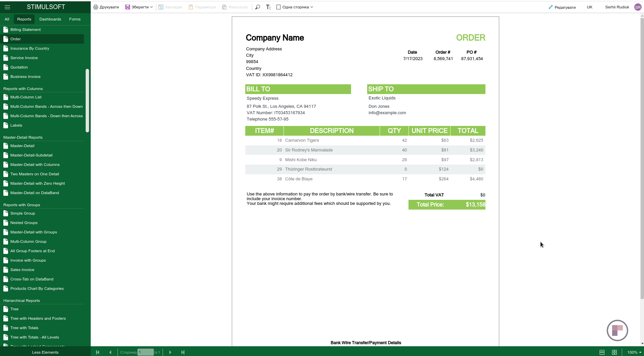Image resolution: width=644 pixels, height=356 pixels.
Task: Click the Edit (Редагувати) button
Action: [x=562, y=7]
